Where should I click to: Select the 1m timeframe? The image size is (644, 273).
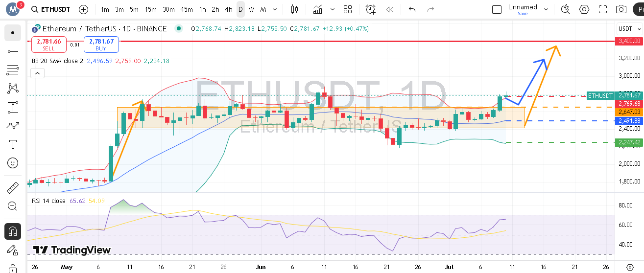pos(105,9)
